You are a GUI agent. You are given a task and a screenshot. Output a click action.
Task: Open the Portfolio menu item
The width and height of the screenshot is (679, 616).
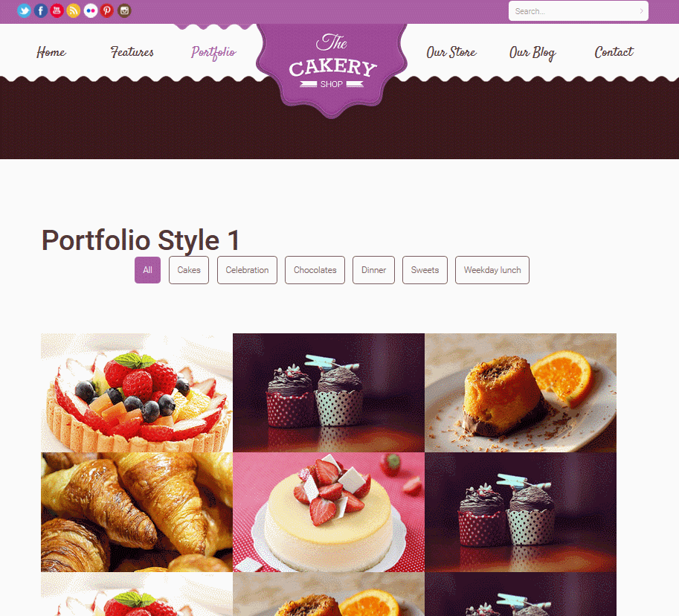(214, 52)
